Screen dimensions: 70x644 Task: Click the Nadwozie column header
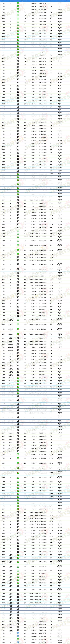coord(51,1)
